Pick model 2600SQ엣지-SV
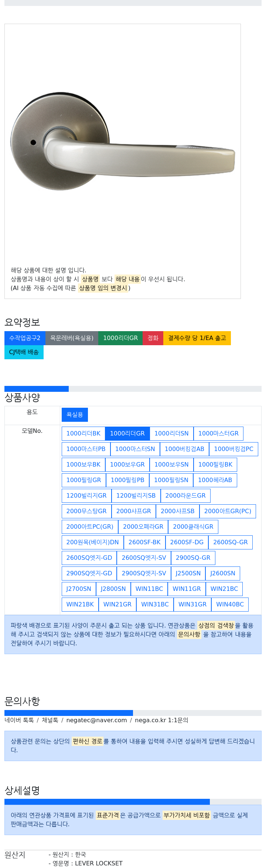 coord(144,558)
